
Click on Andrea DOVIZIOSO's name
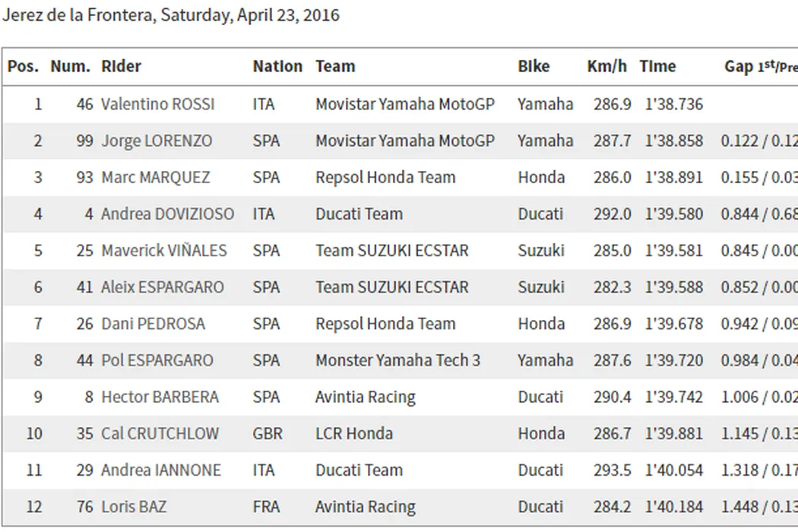click(167, 214)
